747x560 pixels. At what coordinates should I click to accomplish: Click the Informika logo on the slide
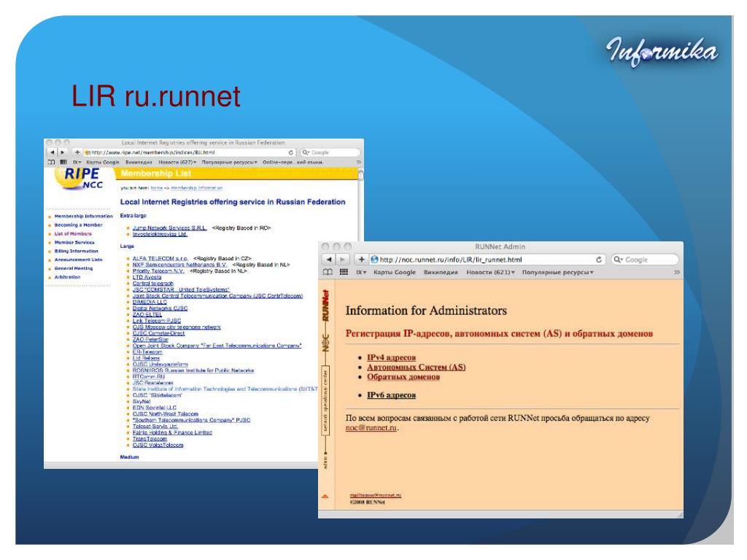(x=662, y=52)
